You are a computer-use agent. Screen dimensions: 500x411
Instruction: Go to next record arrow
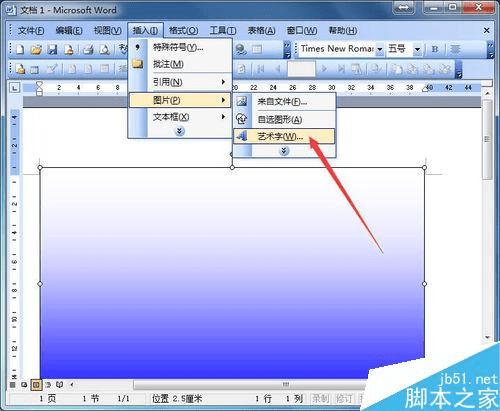(324, 69)
